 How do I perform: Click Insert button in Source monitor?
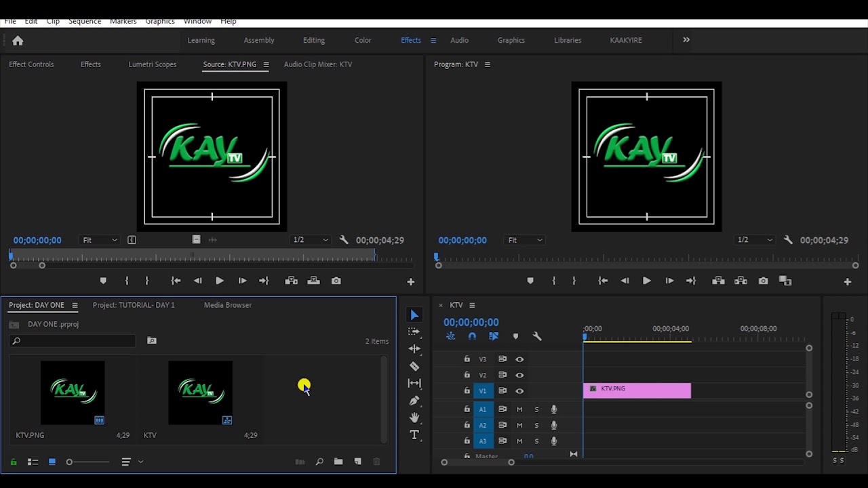tap(291, 281)
